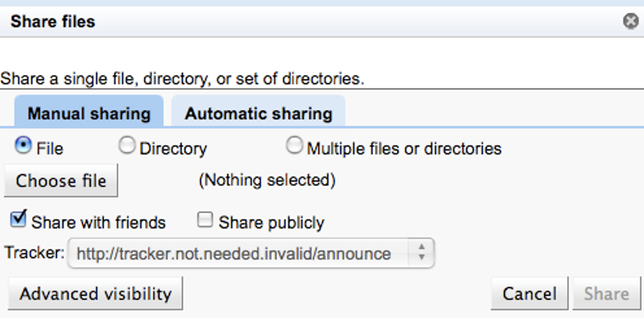Image resolution: width=644 pixels, height=318 pixels.
Task: Select the File radio button
Action: [x=23, y=146]
